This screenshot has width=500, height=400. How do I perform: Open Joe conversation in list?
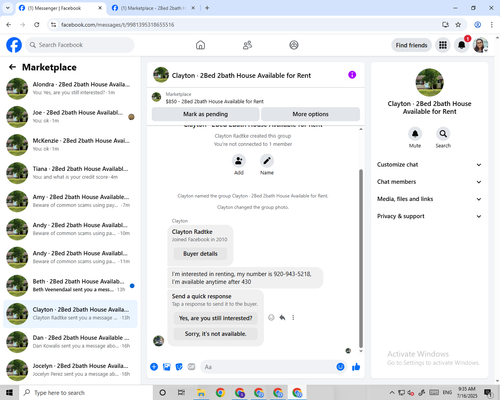click(70, 117)
